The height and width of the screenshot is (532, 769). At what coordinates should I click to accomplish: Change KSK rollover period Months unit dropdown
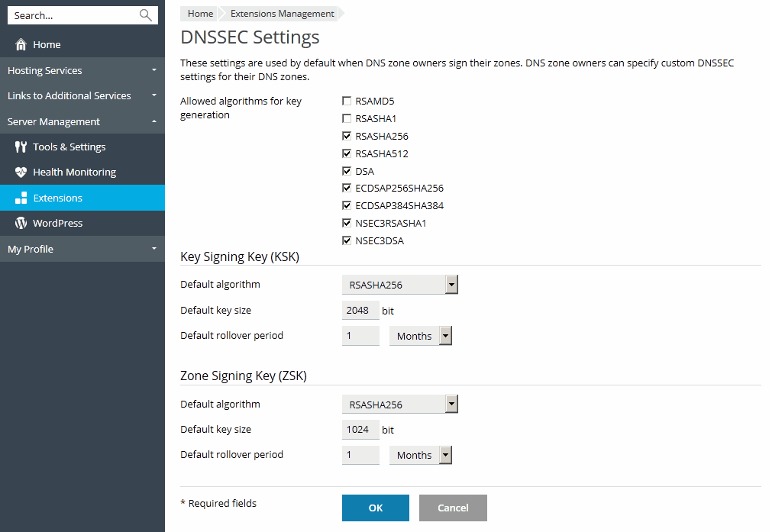(420, 336)
